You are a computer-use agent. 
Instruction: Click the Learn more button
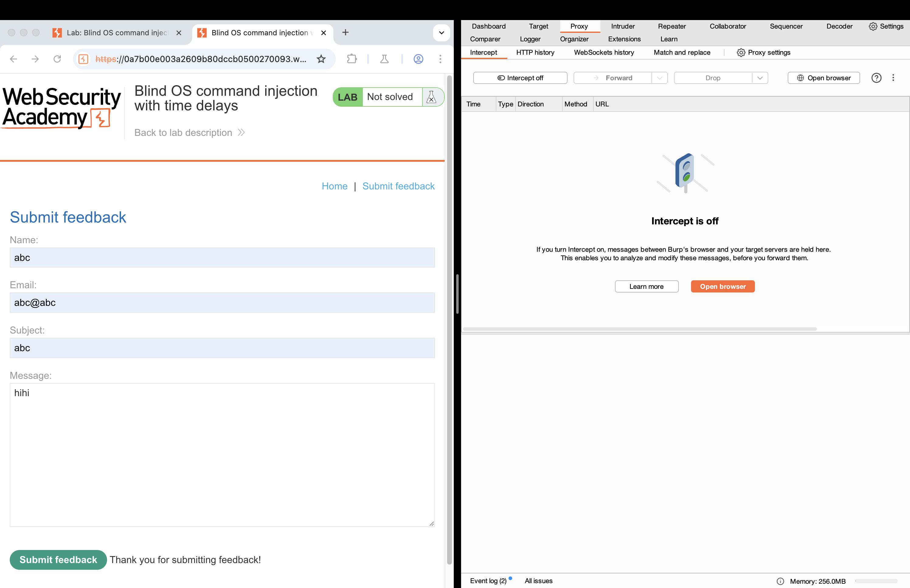(646, 286)
